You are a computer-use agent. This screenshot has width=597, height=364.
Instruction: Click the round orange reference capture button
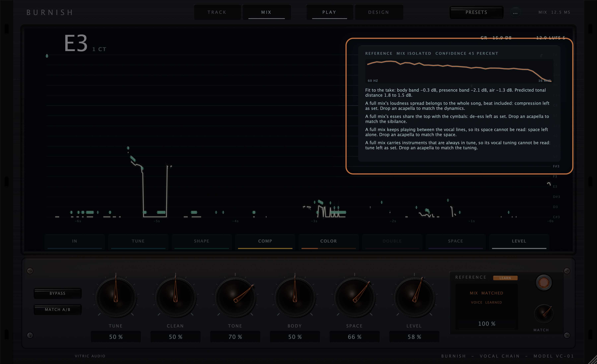click(544, 282)
